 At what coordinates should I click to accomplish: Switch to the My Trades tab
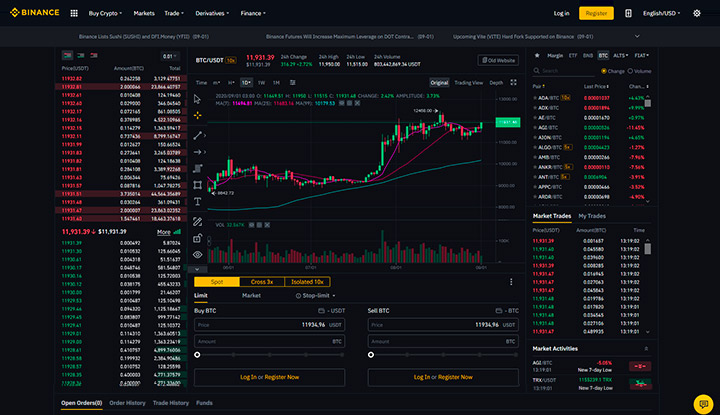tap(592, 216)
